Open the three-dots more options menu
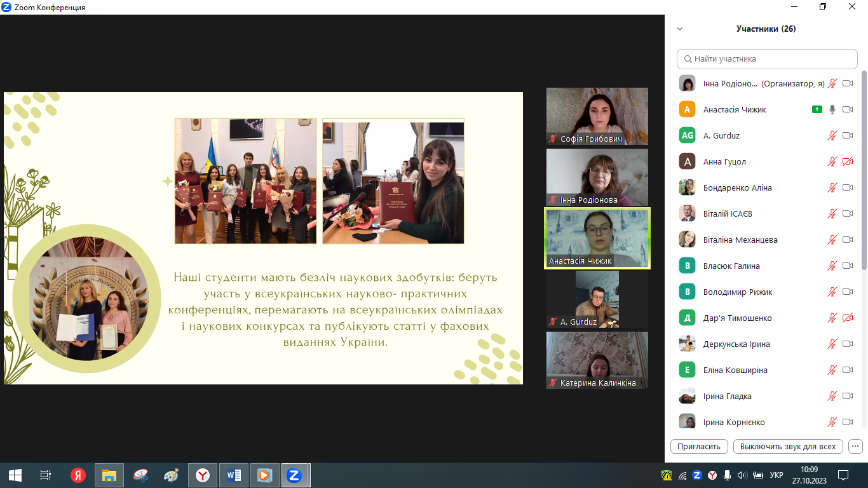This screenshot has height=488, width=868. point(855,446)
